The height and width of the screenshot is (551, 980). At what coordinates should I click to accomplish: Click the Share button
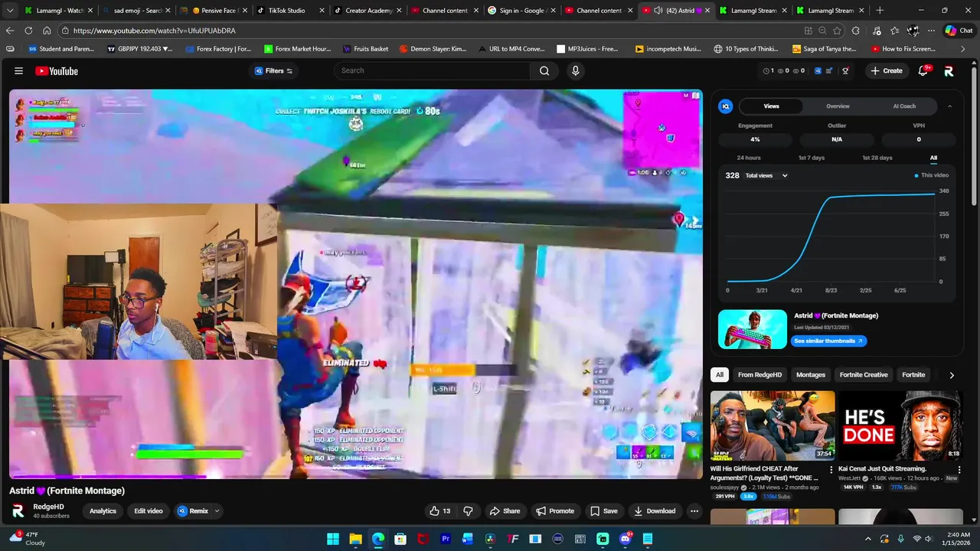[505, 510]
